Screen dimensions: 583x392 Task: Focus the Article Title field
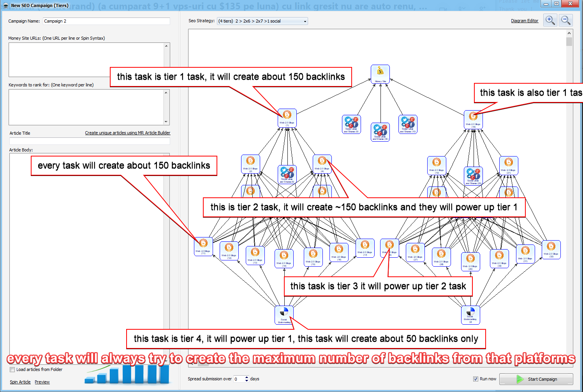click(x=90, y=141)
